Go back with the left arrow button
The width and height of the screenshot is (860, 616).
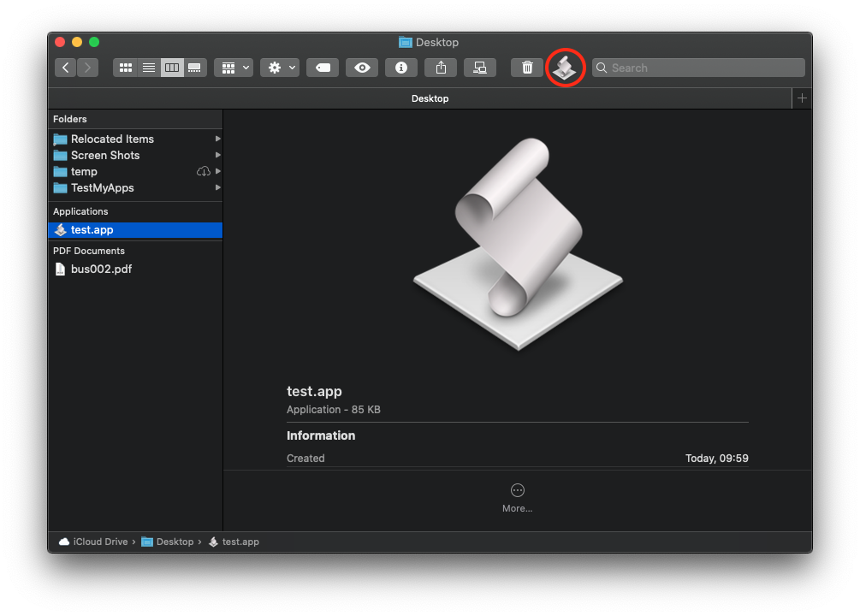pos(66,68)
